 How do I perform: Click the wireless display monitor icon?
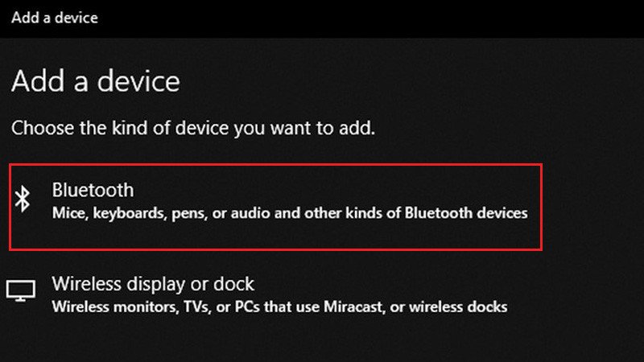point(21,291)
